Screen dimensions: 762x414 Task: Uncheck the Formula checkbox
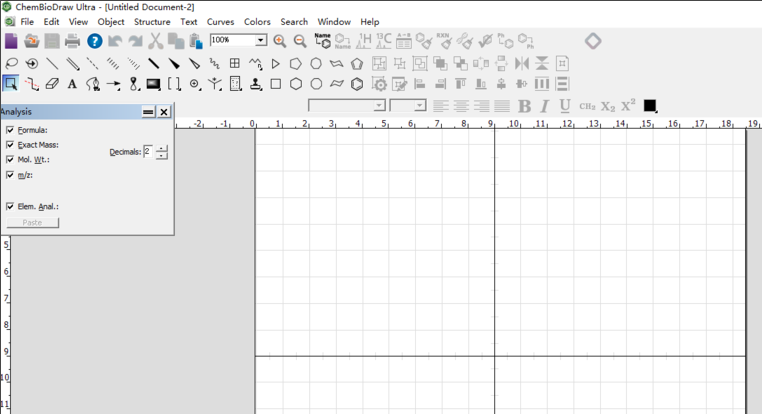point(10,130)
